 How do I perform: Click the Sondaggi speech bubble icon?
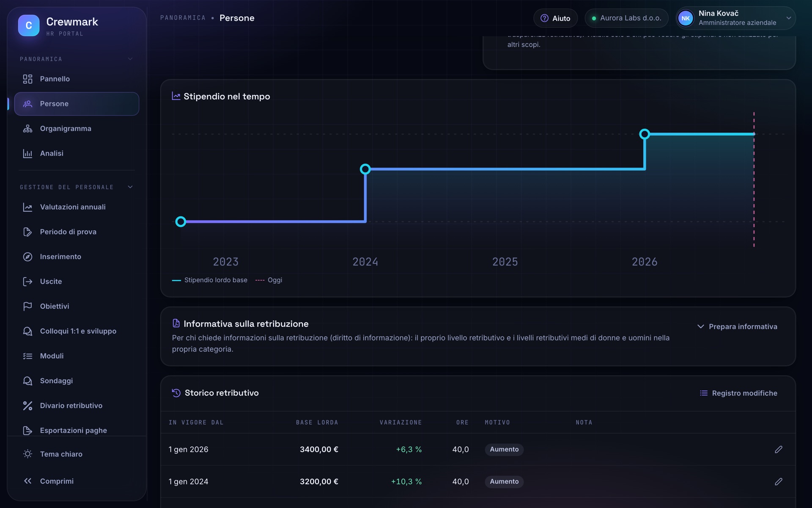click(27, 381)
